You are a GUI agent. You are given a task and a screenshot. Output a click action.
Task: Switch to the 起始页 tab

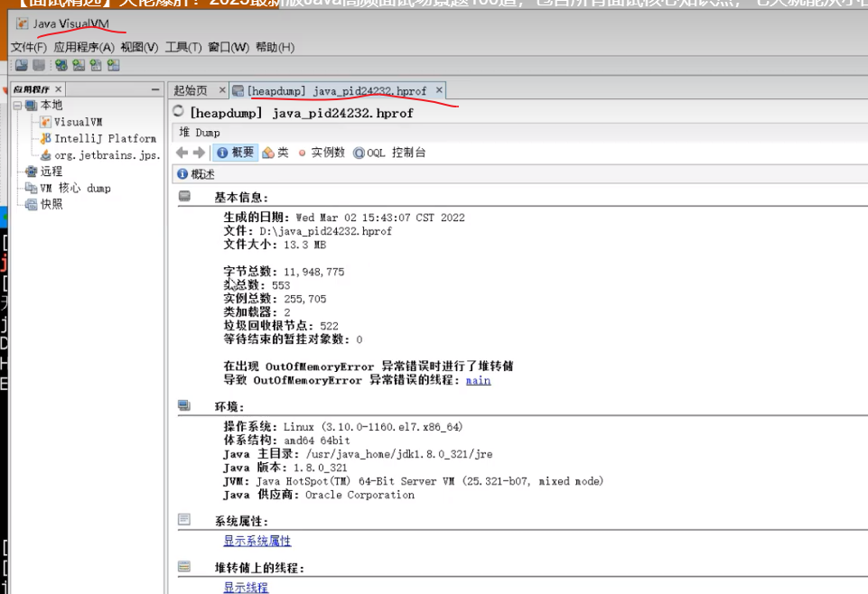click(191, 90)
